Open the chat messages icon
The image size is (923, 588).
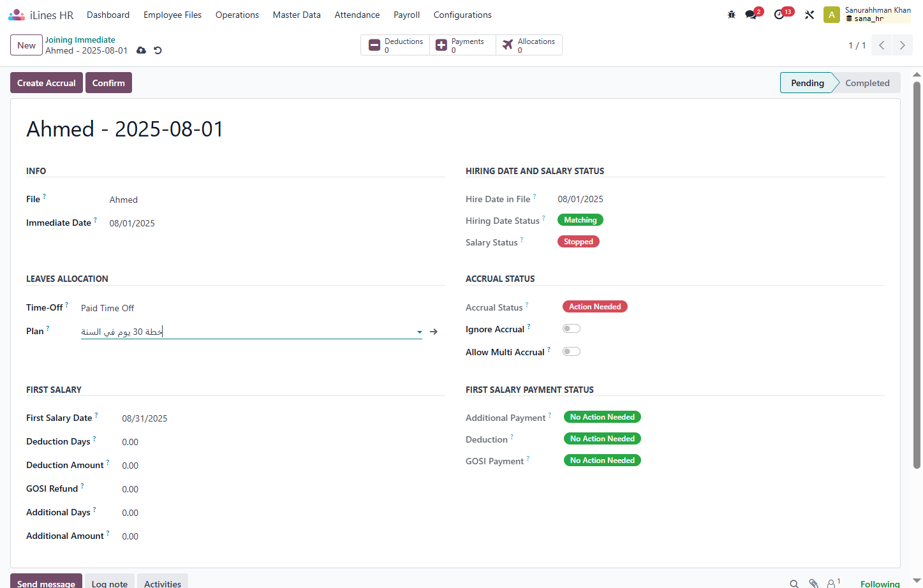pos(751,15)
